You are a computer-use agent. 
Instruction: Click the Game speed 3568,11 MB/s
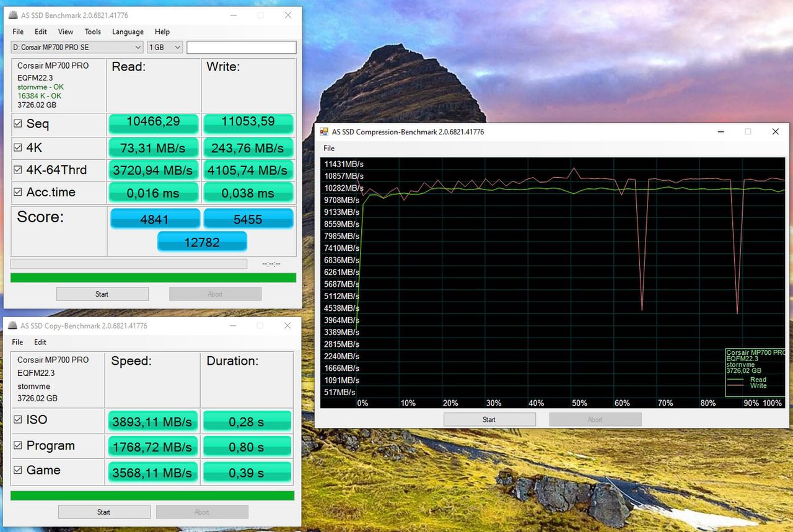152,473
